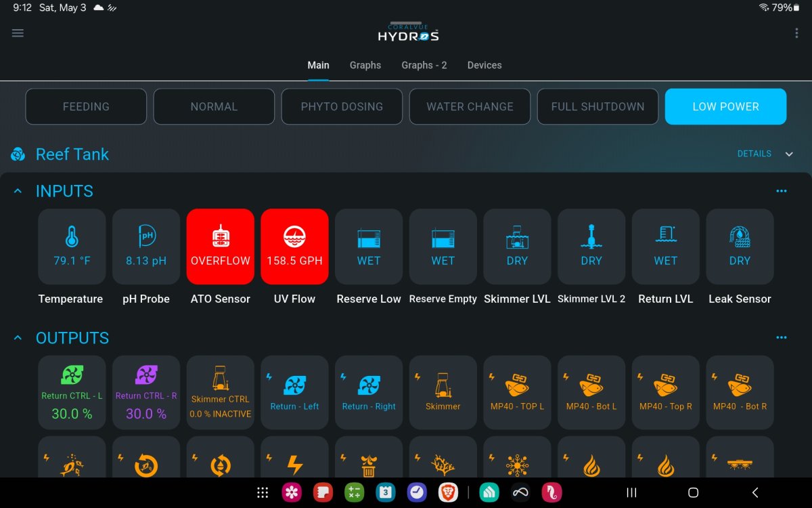Open the red ATO Sensor OVERFLOW tile
The width and height of the screenshot is (812, 508).
(x=221, y=246)
